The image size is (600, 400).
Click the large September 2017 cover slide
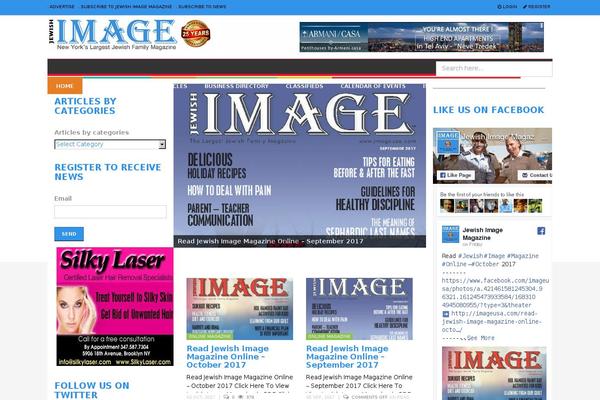tap(300, 165)
